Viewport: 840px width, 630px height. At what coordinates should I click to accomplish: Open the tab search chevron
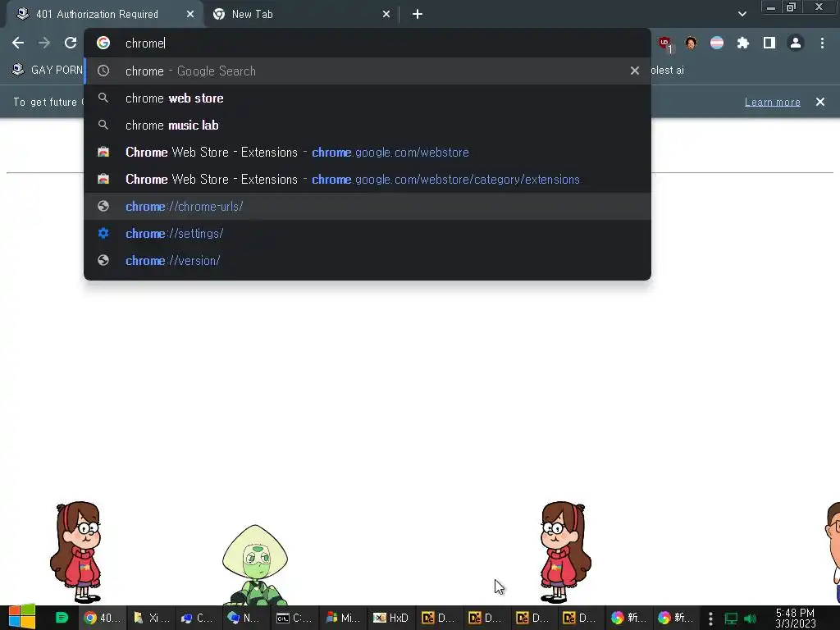(742, 14)
